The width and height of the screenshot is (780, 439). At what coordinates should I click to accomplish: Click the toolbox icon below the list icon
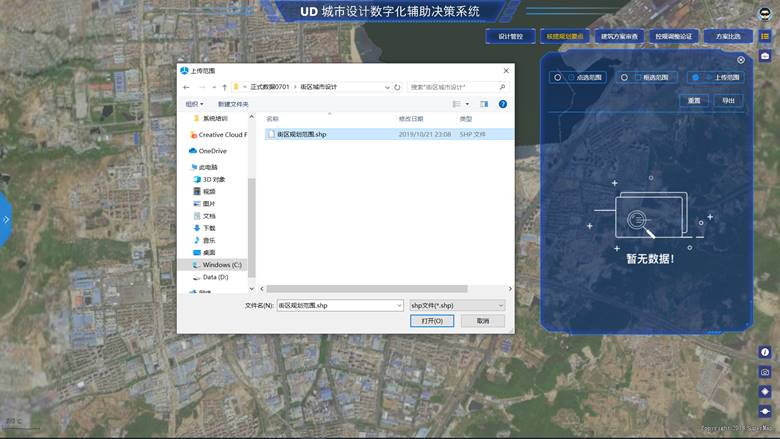pyautogui.click(x=765, y=56)
